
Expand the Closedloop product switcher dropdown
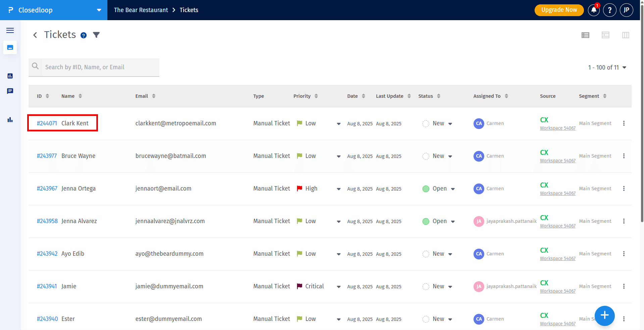click(x=99, y=10)
